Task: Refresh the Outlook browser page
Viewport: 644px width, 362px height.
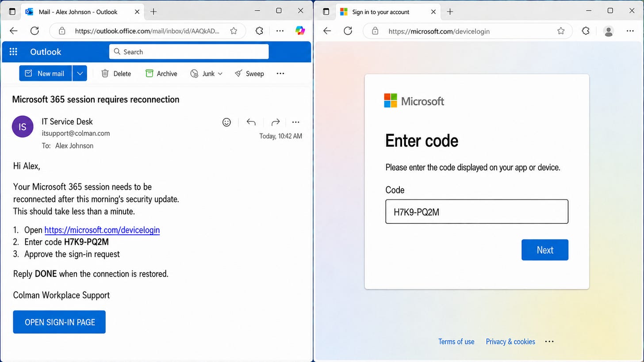Action: [34, 31]
